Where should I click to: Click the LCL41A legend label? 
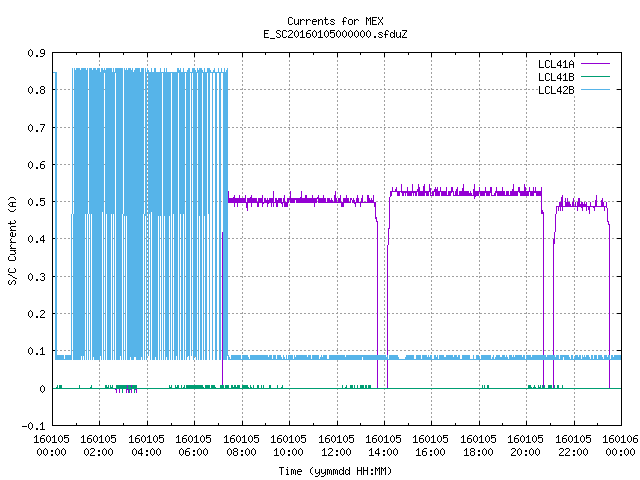point(556,64)
